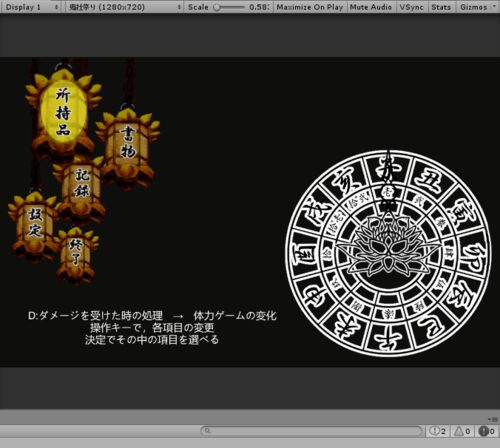
Task: Open the Gizmos dropdown arrow
Action: tap(494, 7)
